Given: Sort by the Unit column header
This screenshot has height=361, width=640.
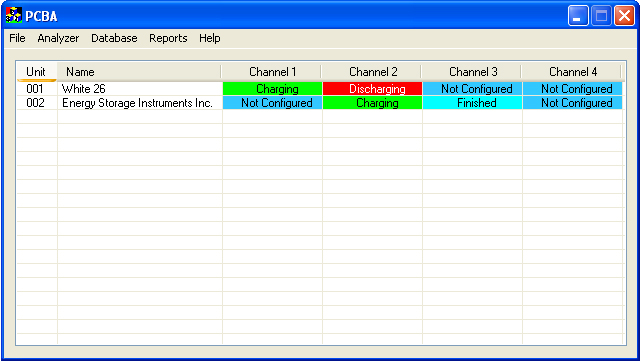Looking at the screenshot, I should click(37, 72).
